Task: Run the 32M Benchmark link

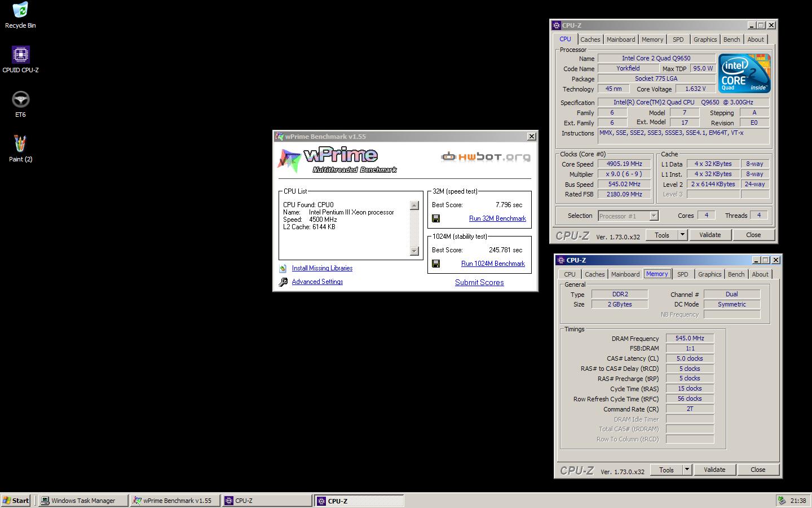Action: 497,218
